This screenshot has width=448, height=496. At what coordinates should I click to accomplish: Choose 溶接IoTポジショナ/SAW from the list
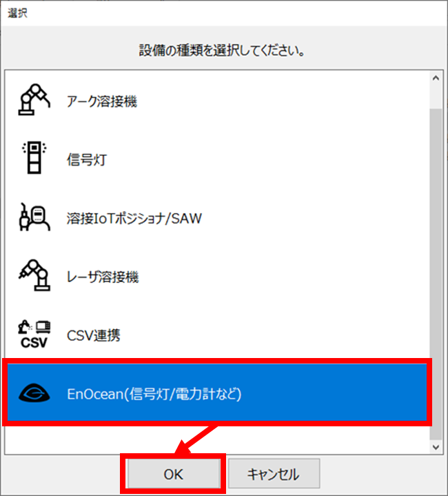[217, 217]
